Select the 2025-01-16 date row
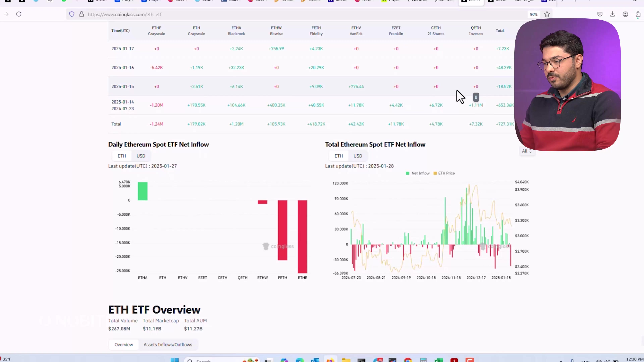644x362 pixels. coord(311,68)
